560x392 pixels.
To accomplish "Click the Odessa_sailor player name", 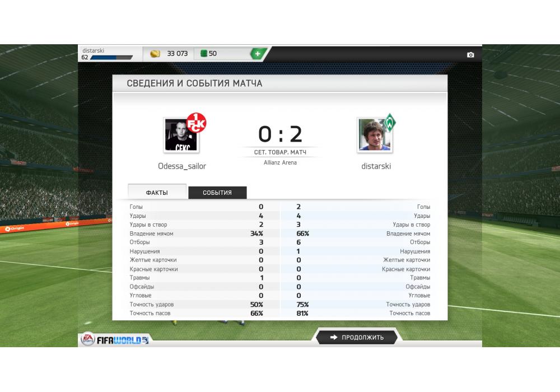I will (x=182, y=166).
